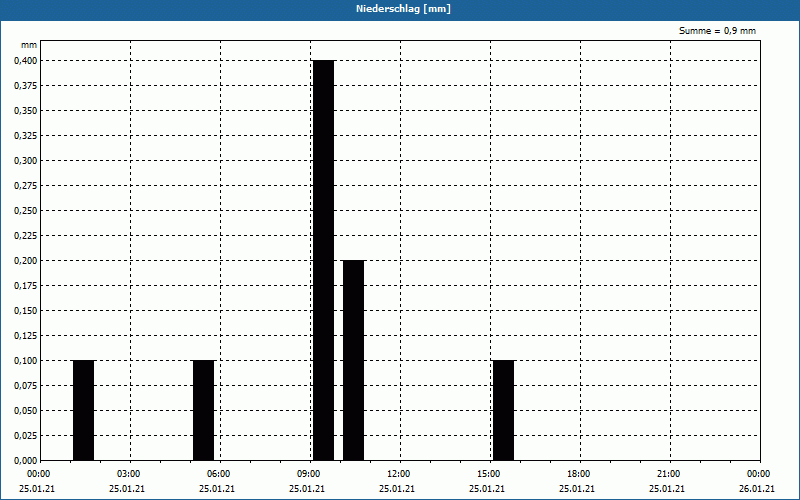
Task: Select the 0,400 y-axis value
Action: click(x=26, y=61)
